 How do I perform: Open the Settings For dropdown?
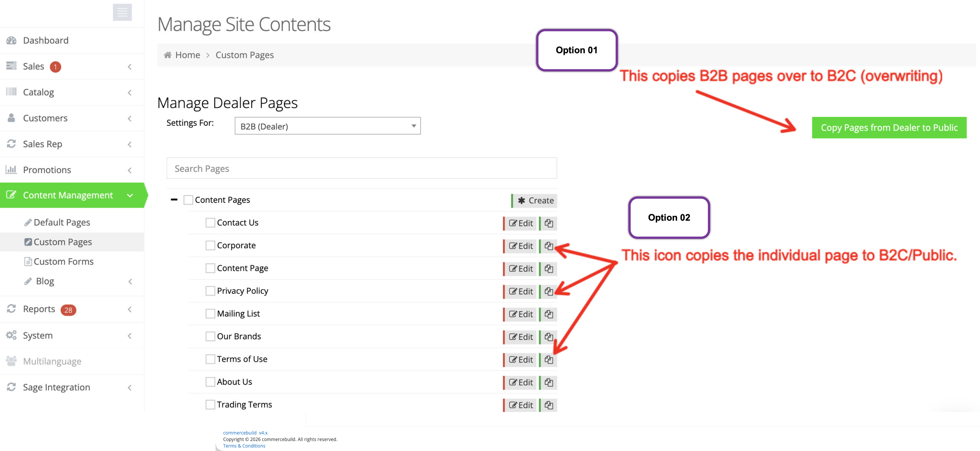coord(327,126)
